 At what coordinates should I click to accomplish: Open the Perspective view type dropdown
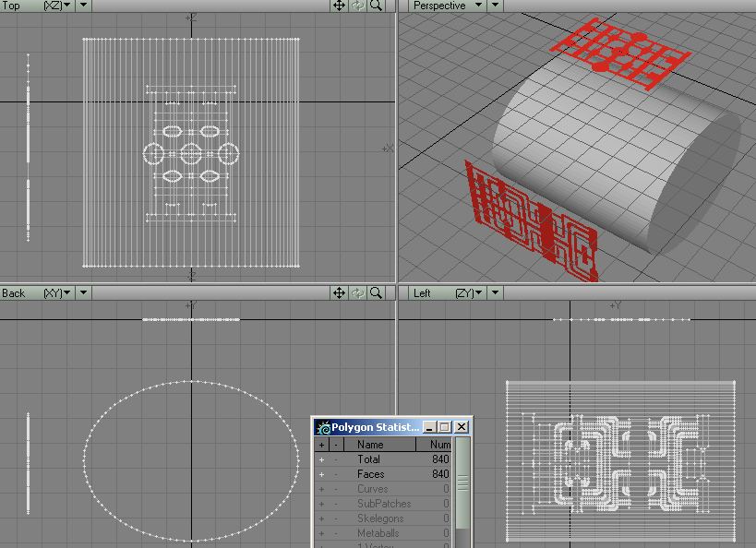(x=478, y=6)
